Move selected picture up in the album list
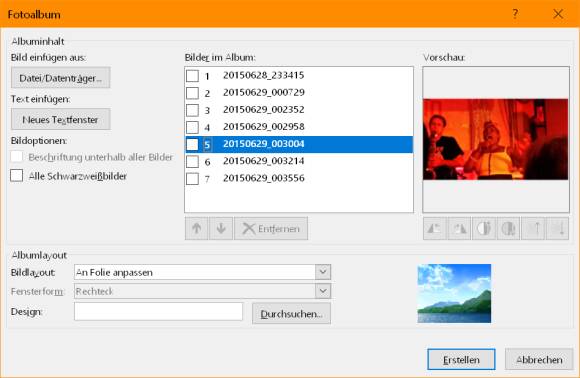This screenshot has height=378, width=580. pyautogui.click(x=196, y=229)
